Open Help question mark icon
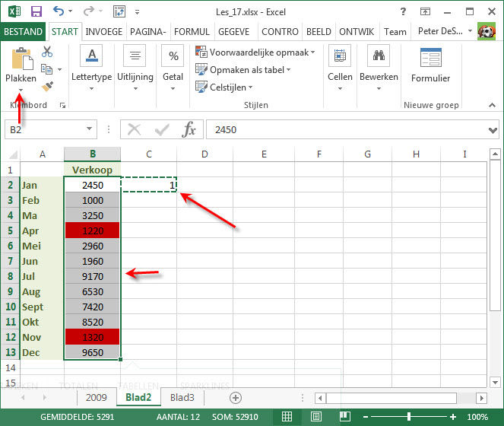This screenshot has width=504, height=426. (x=403, y=12)
